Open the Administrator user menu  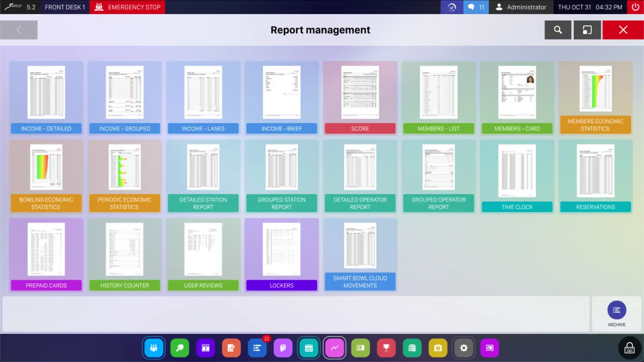click(x=521, y=7)
